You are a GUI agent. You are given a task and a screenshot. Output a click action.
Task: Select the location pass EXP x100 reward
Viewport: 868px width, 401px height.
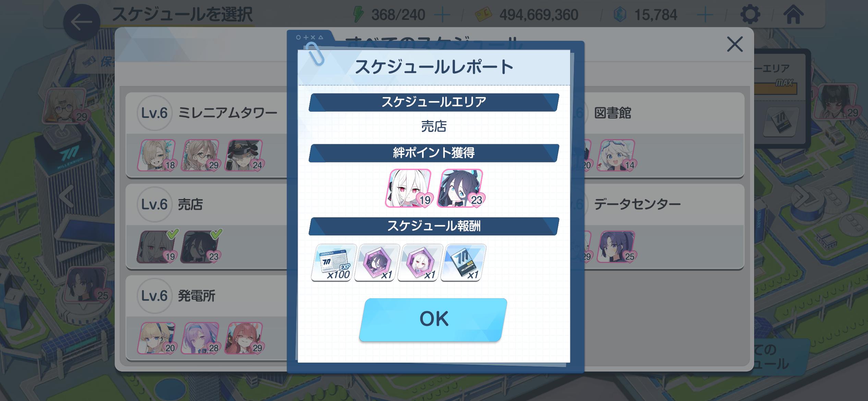(334, 263)
